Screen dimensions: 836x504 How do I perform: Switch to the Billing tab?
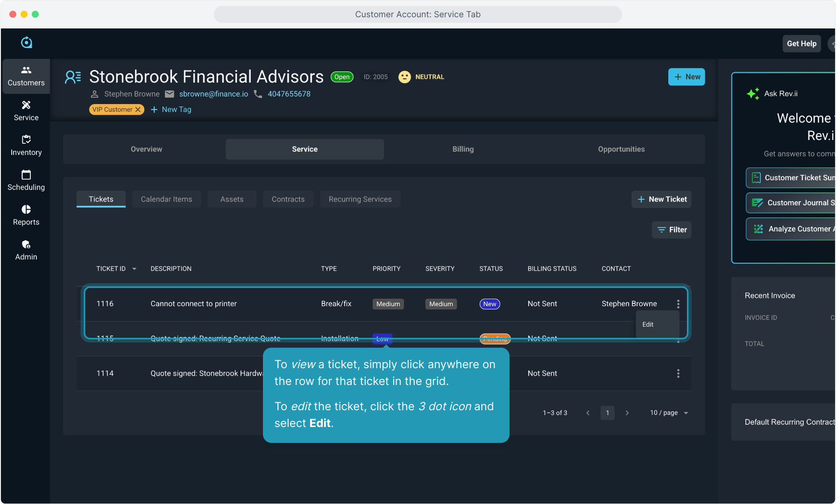(462, 149)
